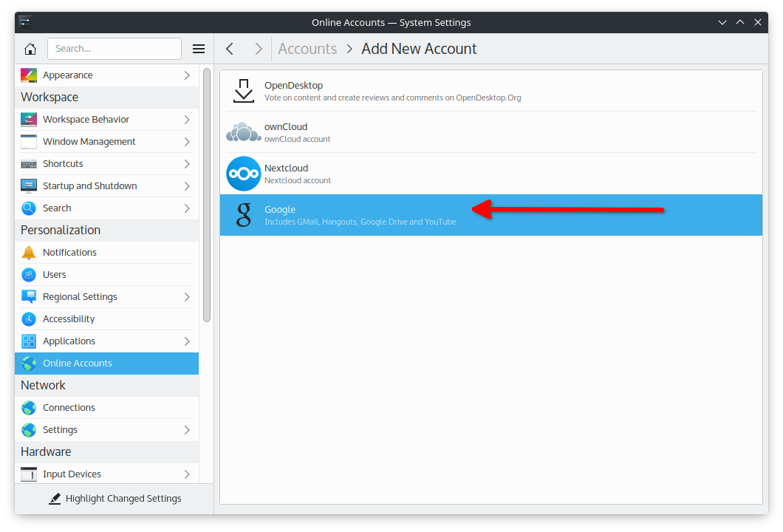
Task: Choose the ownCloud account entry
Action: [491, 132]
